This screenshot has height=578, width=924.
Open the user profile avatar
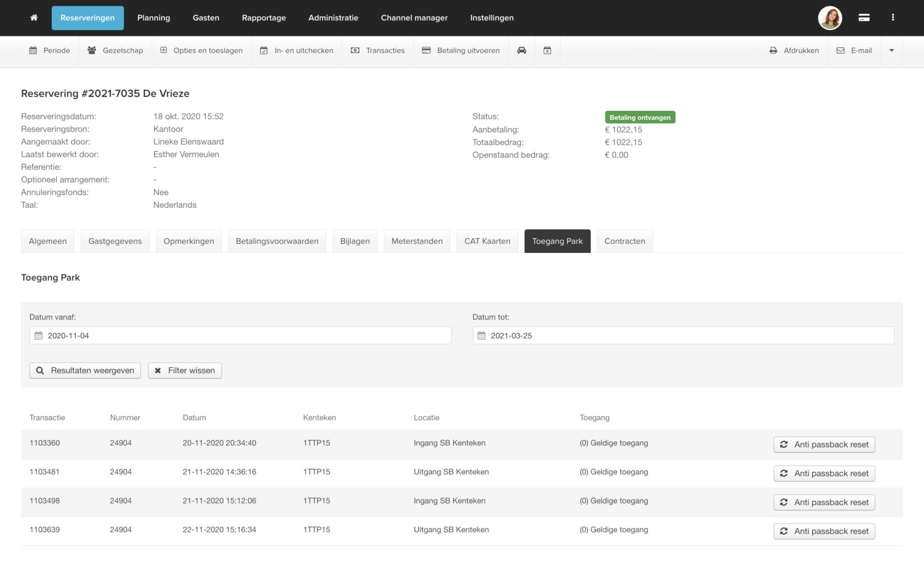[829, 18]
